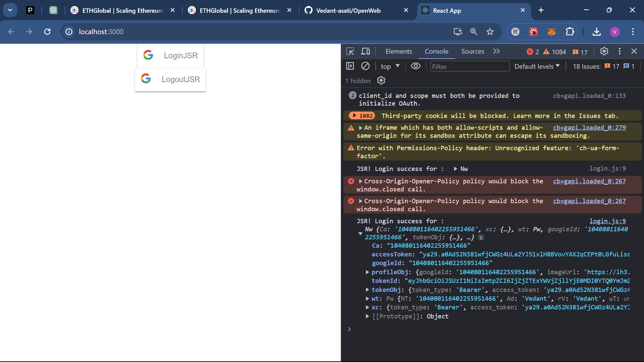Click the Inspect element icon

(350, 51)
